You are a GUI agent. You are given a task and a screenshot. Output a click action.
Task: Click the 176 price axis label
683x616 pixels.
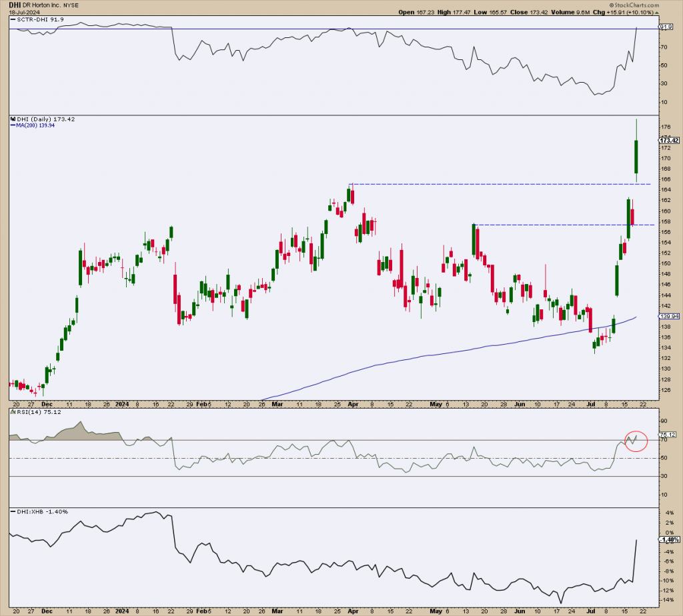(666, 127)
